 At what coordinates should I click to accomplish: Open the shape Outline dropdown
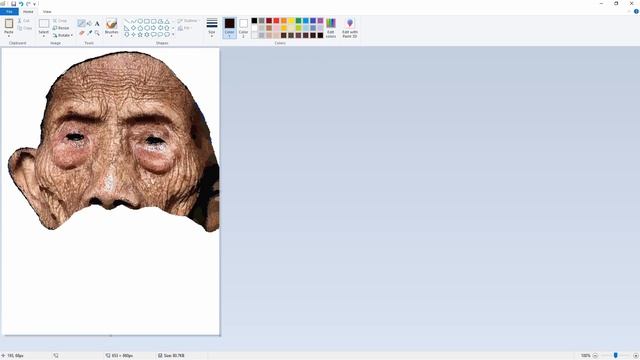click(x=188, y=21)
